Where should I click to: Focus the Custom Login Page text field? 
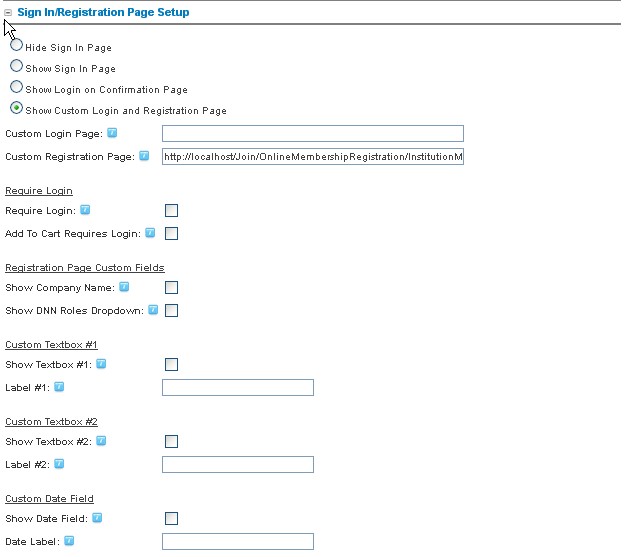click(x=313, y=133)
